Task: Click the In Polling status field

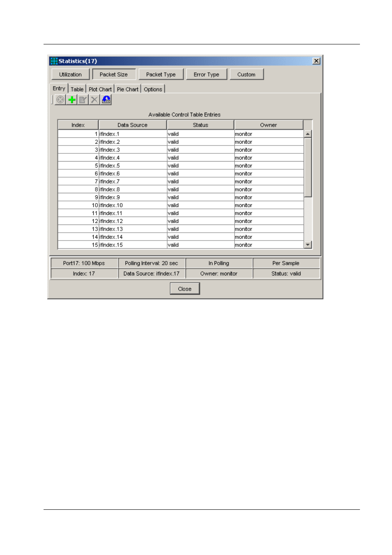Action: [x=219, y=263]
